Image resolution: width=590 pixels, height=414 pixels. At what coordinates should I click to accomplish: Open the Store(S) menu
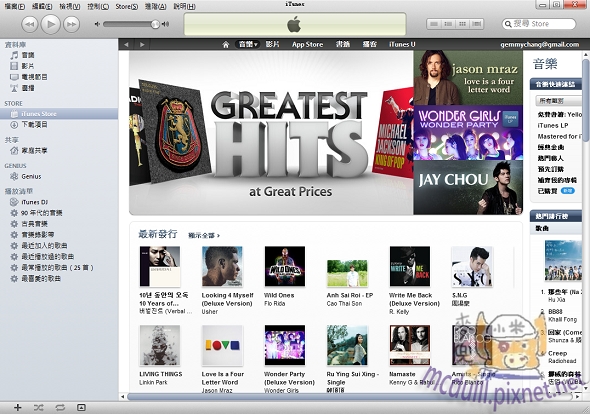126,6
